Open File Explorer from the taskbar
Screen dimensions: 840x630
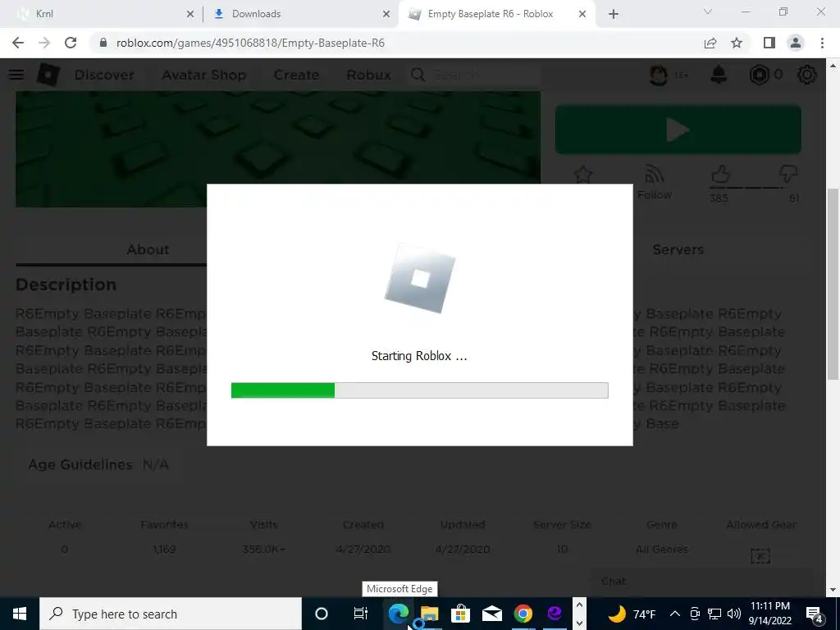[x=430, y=614]
